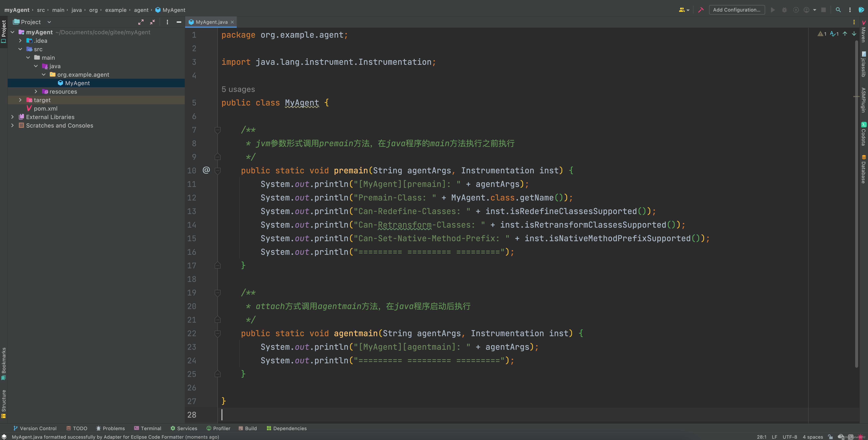Open the Build tab
The height and width of the screenshot is (440, 868).
[x=248, y=428]
